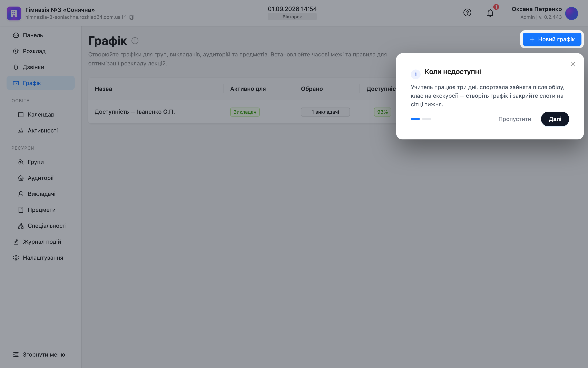Click the Викладач tag in table
The image size is (588, 368).
coord(245,112)
